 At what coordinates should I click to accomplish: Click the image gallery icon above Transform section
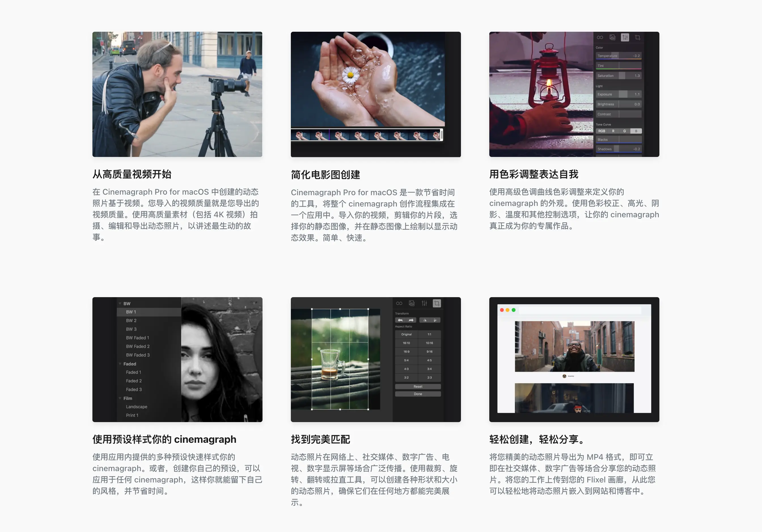412,303
